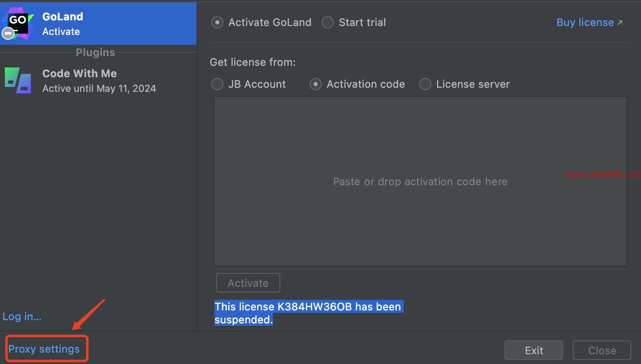The width and height of the screenshot is (641, 364).
Task: Select the Activate GoLand radio button
Action: [x=217, y=22]
